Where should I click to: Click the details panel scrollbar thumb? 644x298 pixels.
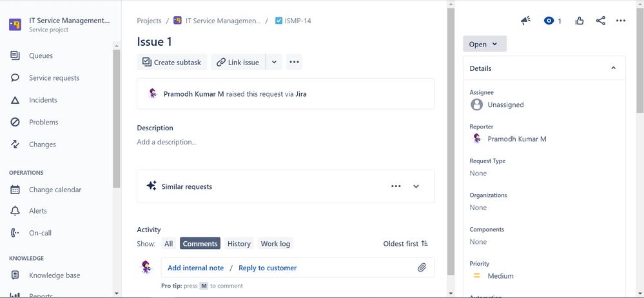point(640,59)
